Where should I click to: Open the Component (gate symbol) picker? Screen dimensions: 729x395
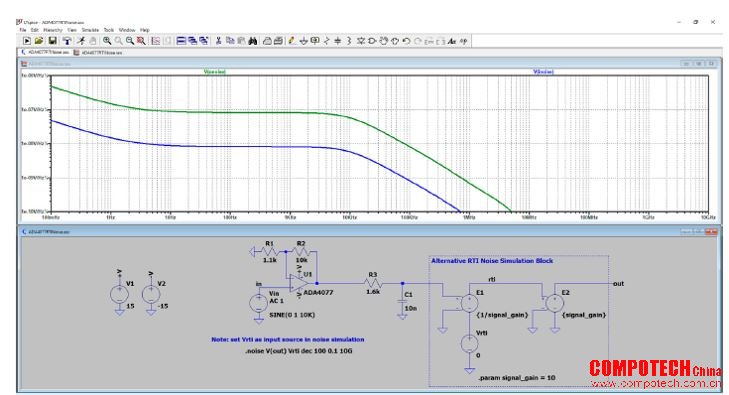point(371,41)
